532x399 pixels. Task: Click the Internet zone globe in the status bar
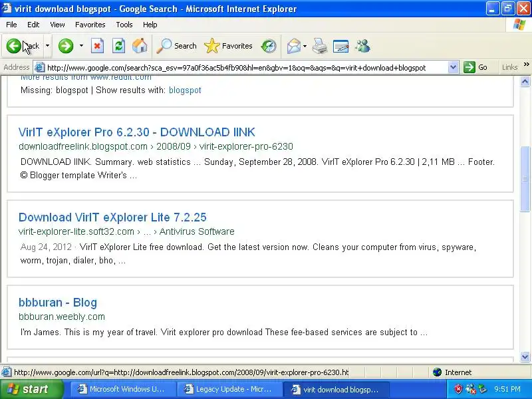tap(438, 372)
